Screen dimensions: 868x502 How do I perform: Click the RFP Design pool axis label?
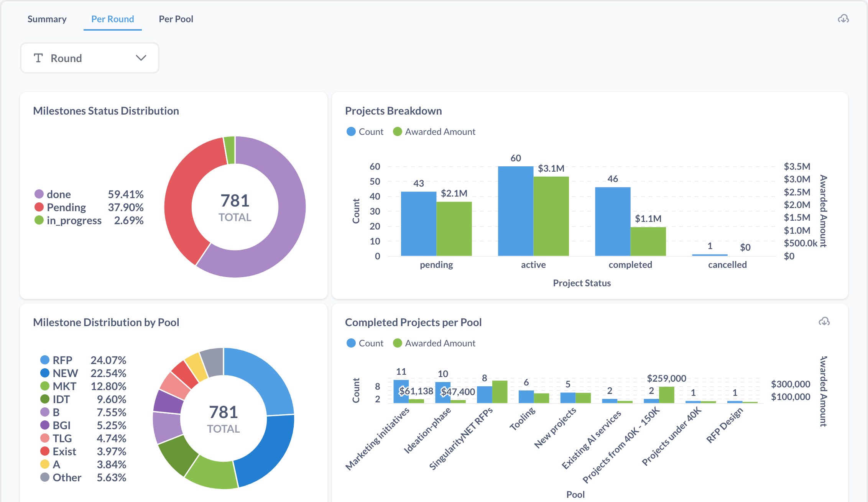725,425
